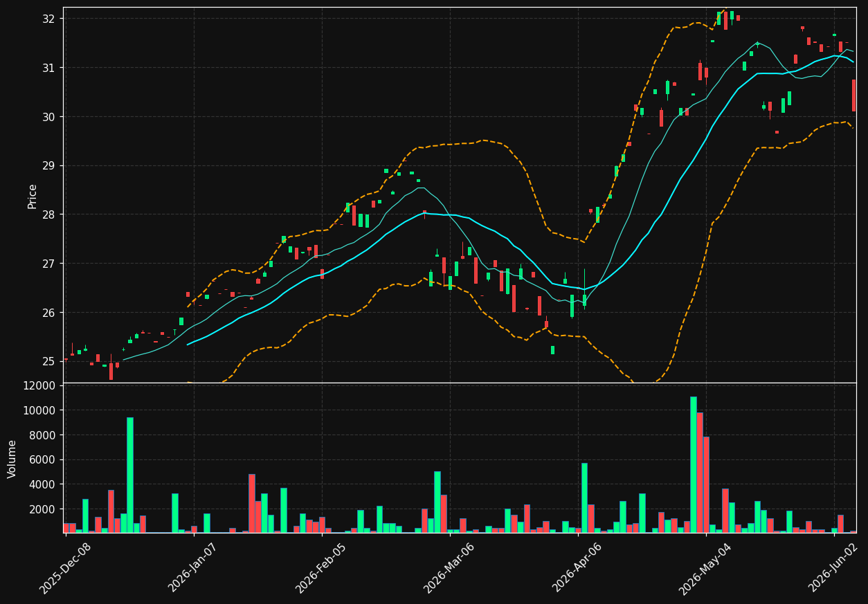The height and width of the screenshot is (604, 868).
Task: Click the 2026-Jan-07 date label
Action: tap(194, 567)
